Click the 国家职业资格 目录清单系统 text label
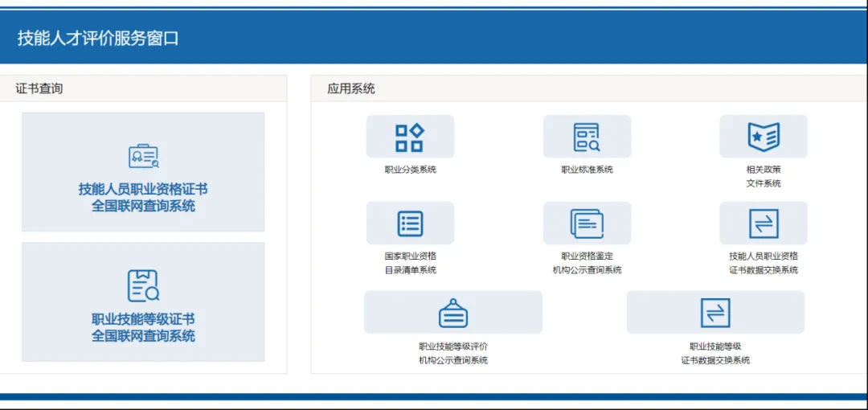This screenshot has height=410, width=868. (410, 263)
